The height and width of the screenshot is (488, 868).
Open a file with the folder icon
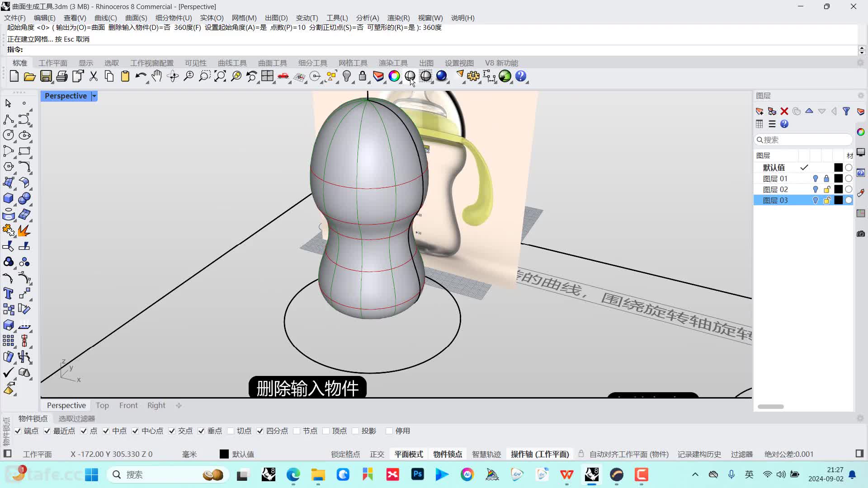tap(30, 76)
